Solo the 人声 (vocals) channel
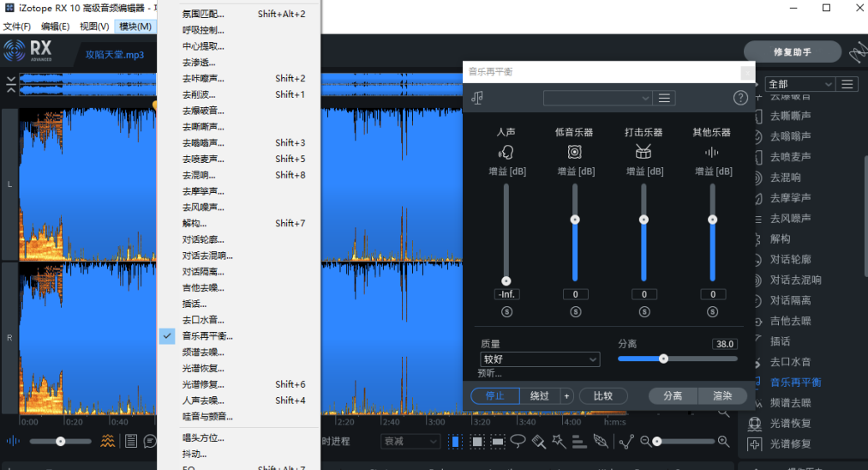 point(506,312)
